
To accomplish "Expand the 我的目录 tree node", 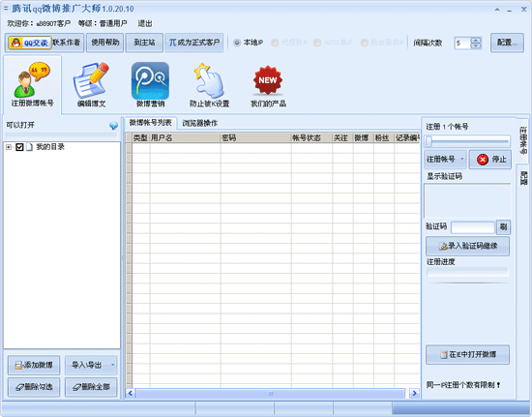I will click(9, 147).
